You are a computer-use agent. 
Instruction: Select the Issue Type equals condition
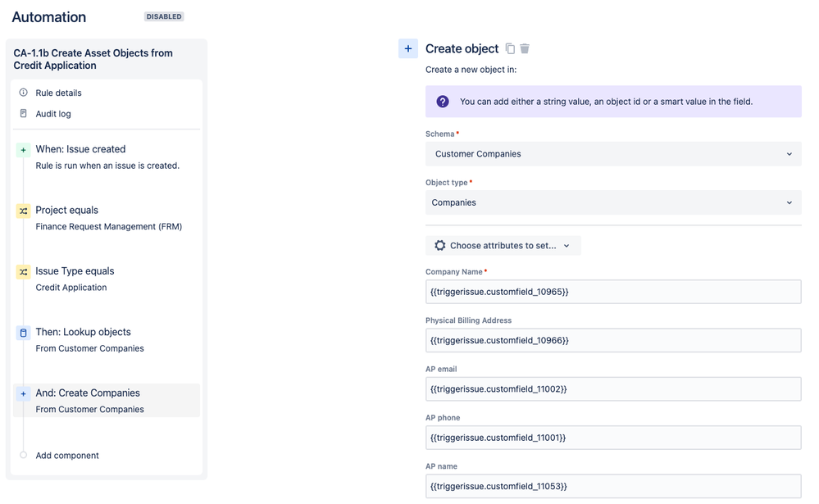107,279
